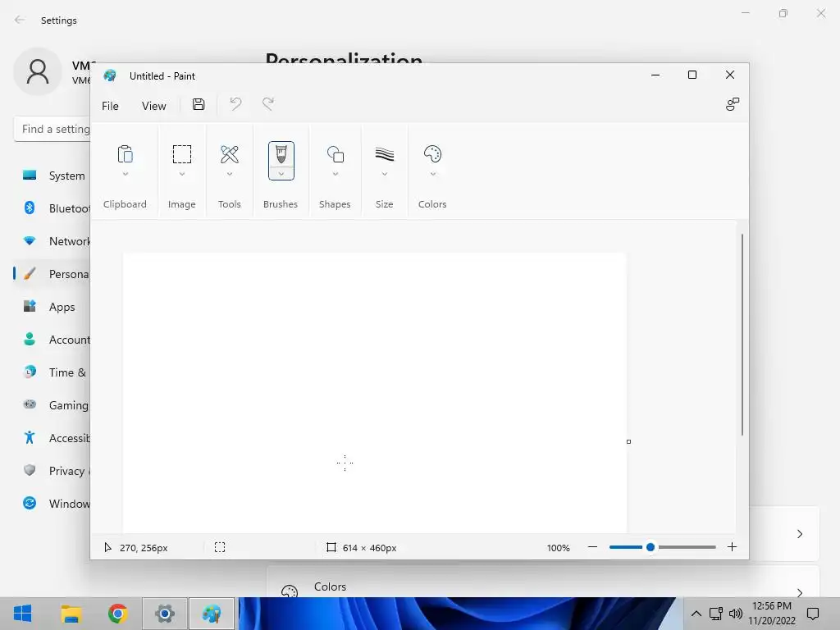Open Personalization in Settings sidebar
840x630 pixels.
pos(53,274)
